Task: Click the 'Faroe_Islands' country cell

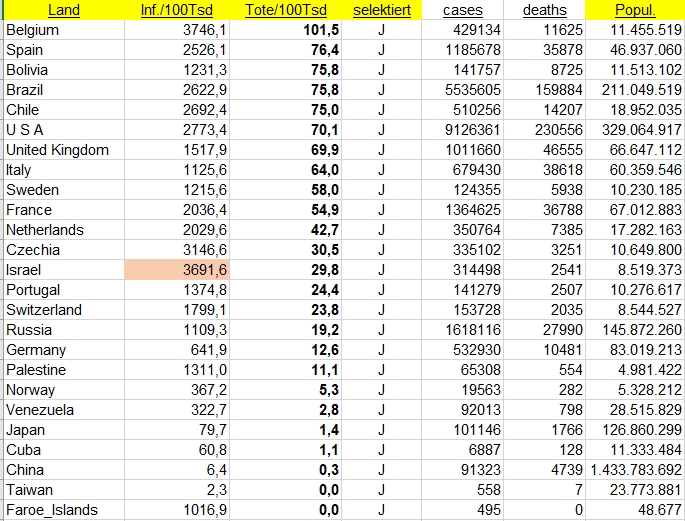Action: (x=52, y=510)
